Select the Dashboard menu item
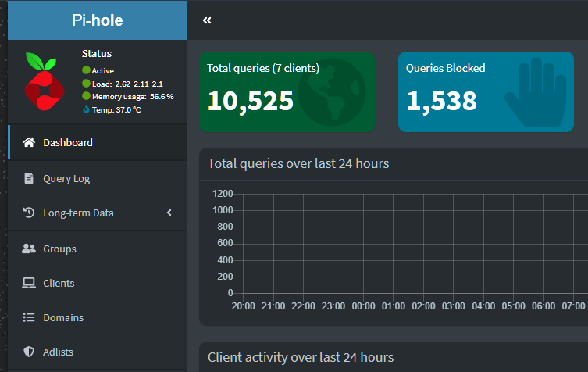Screen dimensions: 588x372 click(98, 142)
